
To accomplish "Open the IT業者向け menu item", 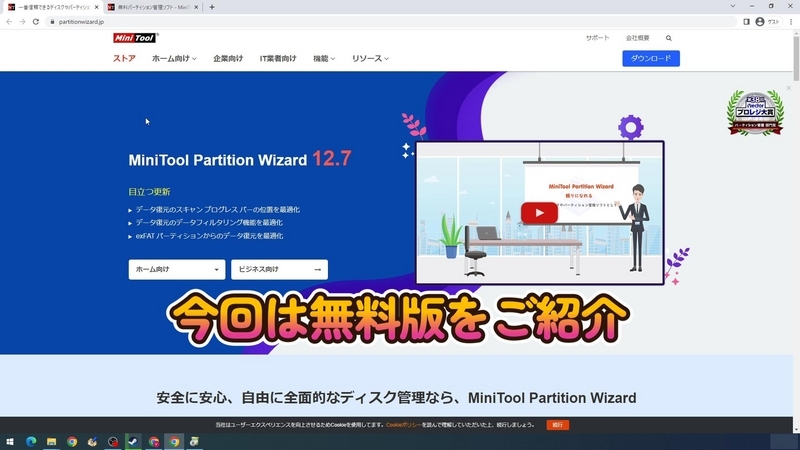I will coord(278,58).
